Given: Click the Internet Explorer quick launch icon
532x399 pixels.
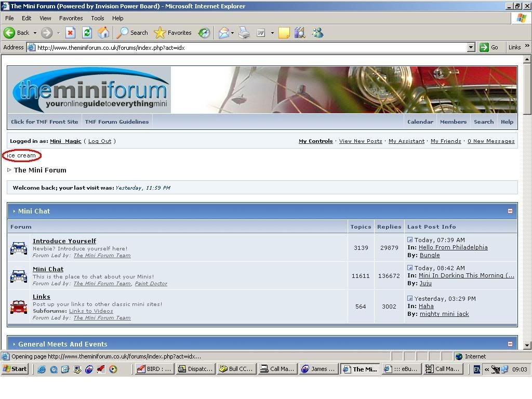Looking at the screenshot, I should (x=42, y=369).
